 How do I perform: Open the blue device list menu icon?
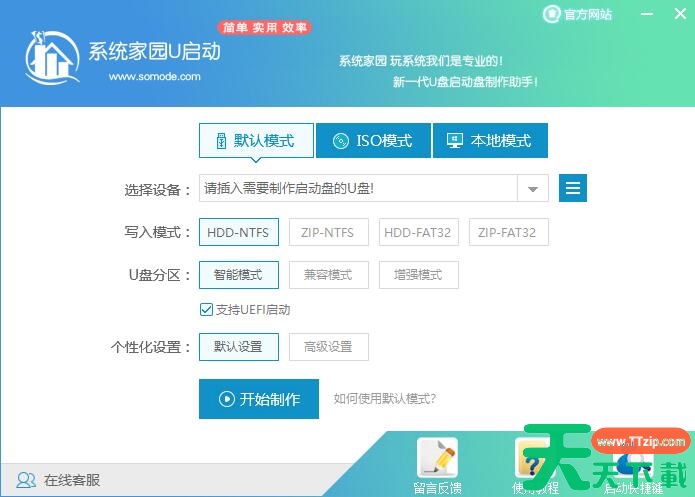click(x=573, y=188)
